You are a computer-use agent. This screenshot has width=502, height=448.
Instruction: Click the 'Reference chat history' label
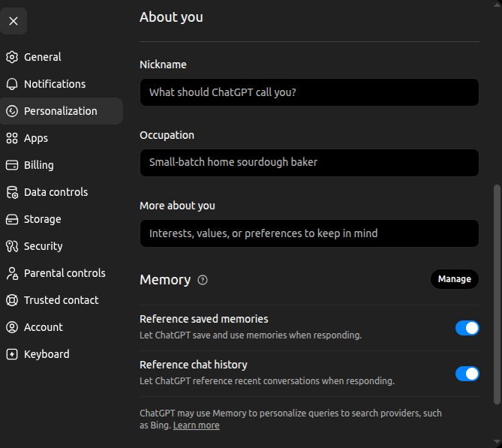tap(194, 365)
